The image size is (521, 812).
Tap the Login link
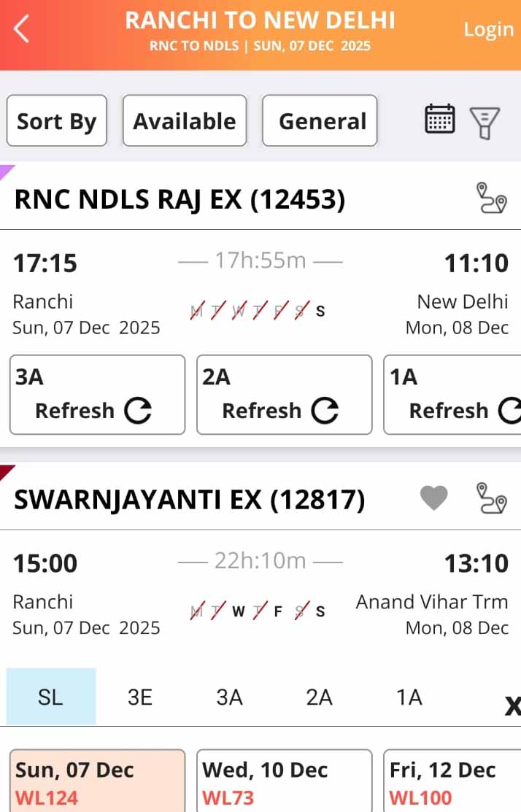[x=488, y=29]
